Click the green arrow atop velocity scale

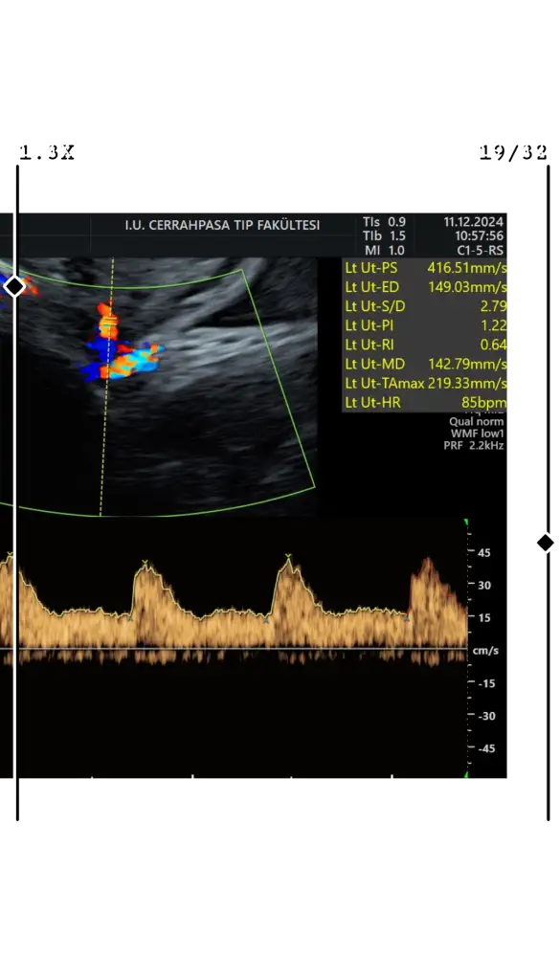click(x=465, y=523)
